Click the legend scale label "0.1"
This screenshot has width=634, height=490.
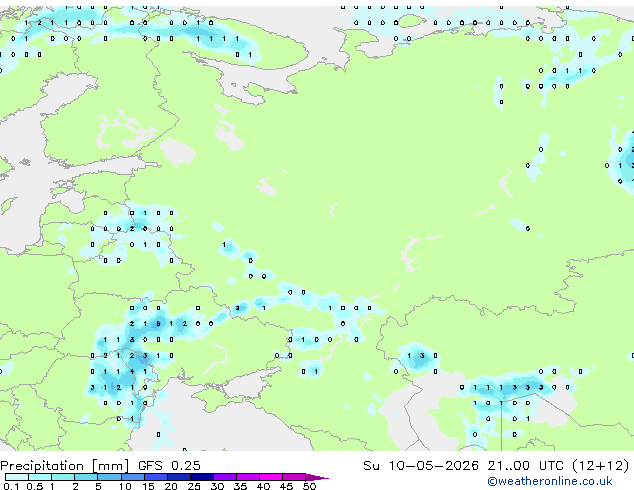(x=11, y=486)
